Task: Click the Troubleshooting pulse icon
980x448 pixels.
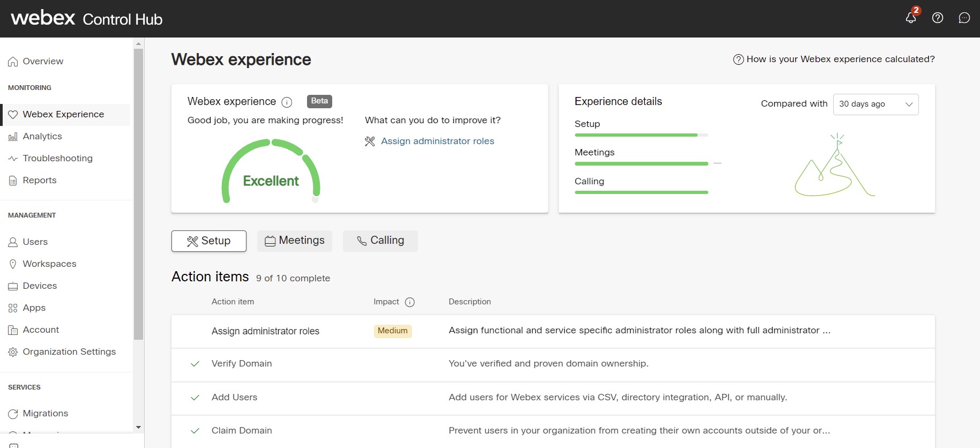Action: click(x=13, y=159)
